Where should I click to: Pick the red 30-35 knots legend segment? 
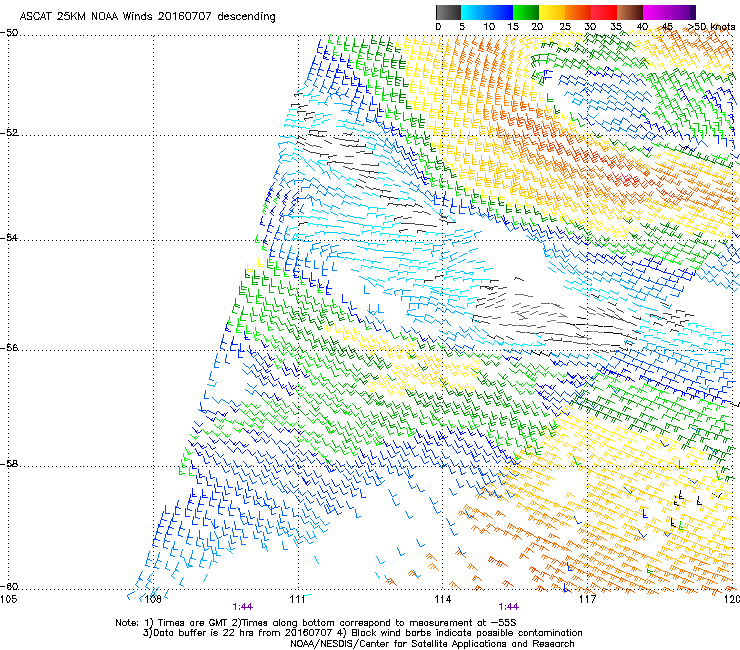(604, 12)
